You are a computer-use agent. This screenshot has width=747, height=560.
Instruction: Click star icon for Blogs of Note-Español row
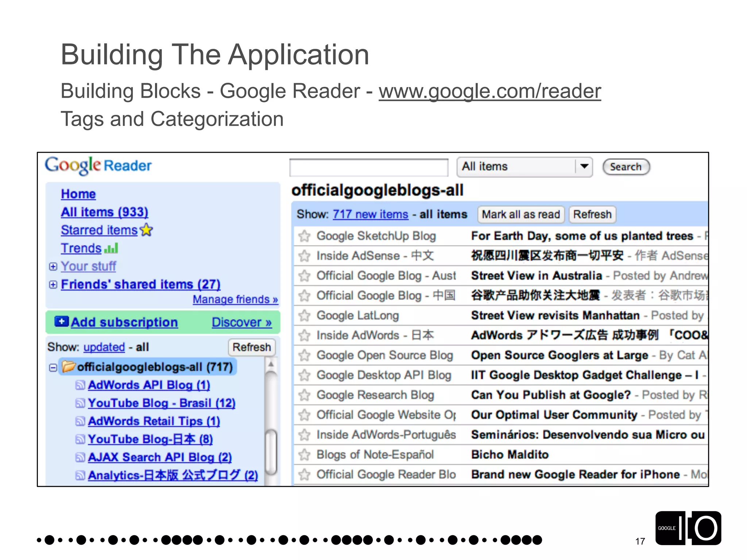click(x=304, y=454)
